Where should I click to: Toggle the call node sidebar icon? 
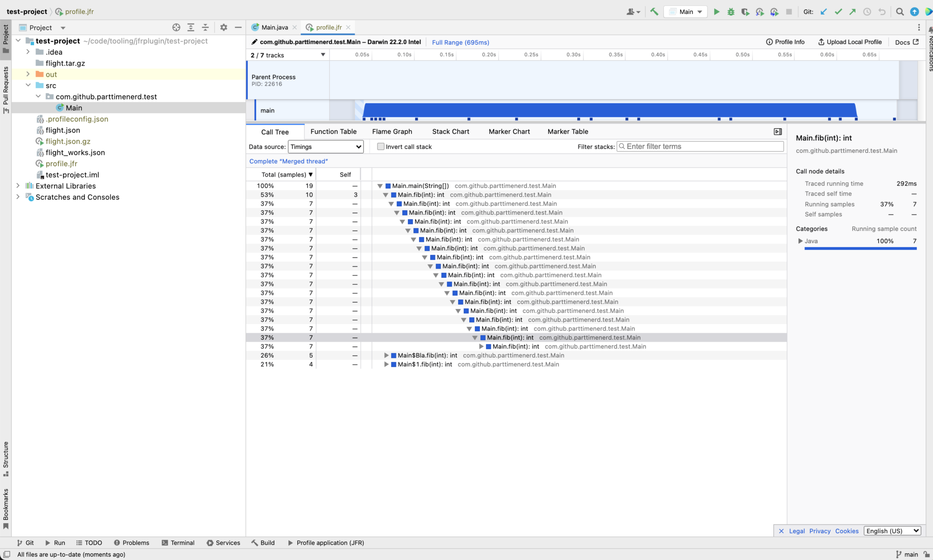(778, 132)
